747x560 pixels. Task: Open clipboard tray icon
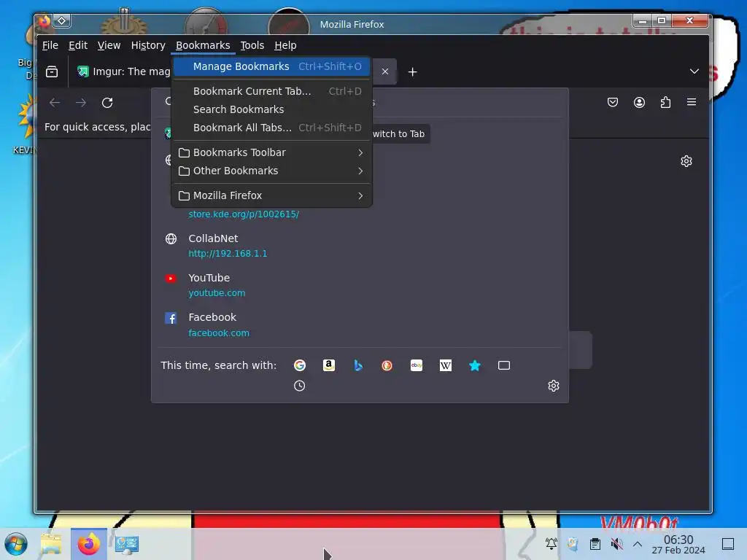(595, 543)
